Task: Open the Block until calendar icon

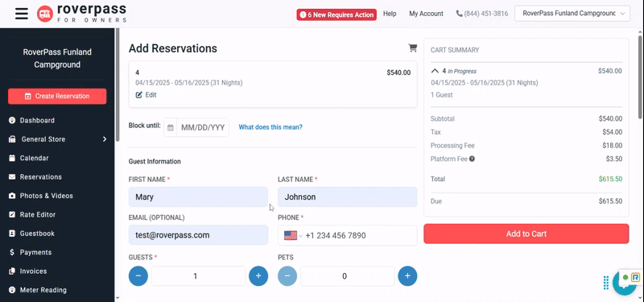Action: pos(171,127)
